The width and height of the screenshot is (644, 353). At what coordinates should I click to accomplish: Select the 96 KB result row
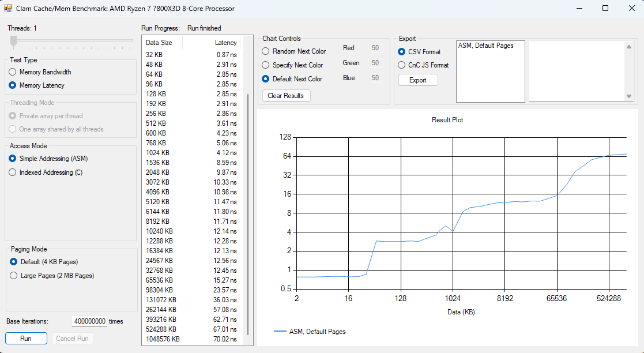pos(193,84)
